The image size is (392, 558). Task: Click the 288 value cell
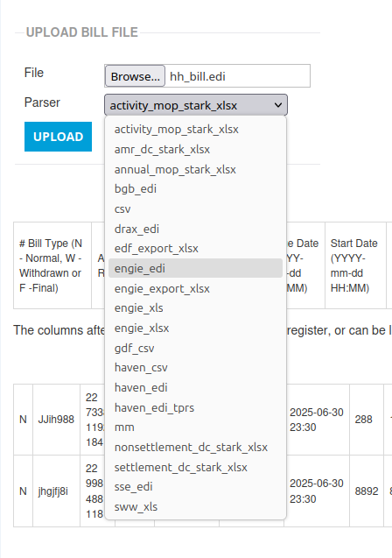tap(367, 420)
